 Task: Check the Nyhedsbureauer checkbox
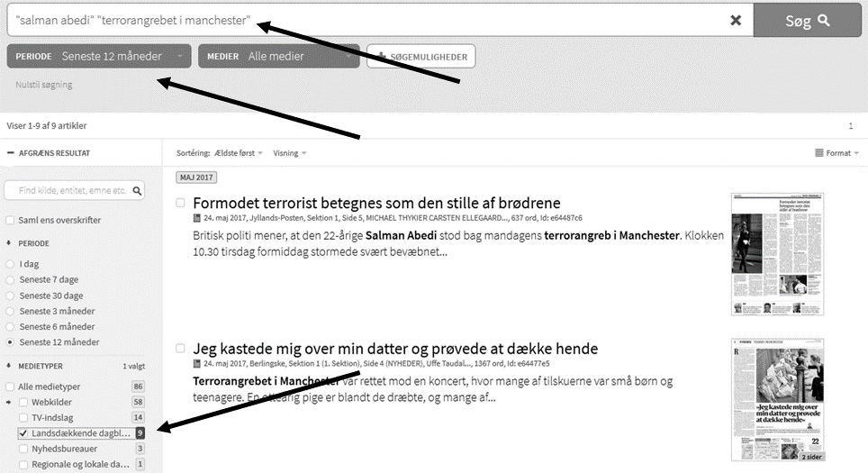pyautogui.click(x=23, y=449)
